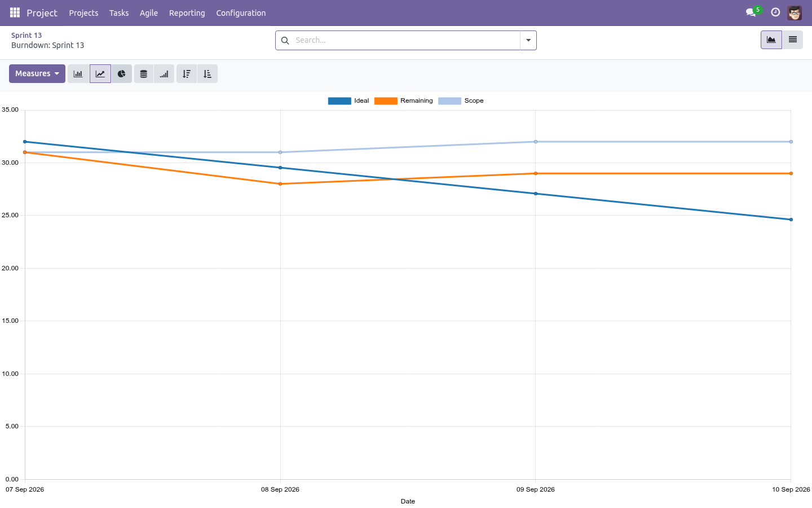Open the Reporting menu

pyautogui.click(x=187, y=13)
